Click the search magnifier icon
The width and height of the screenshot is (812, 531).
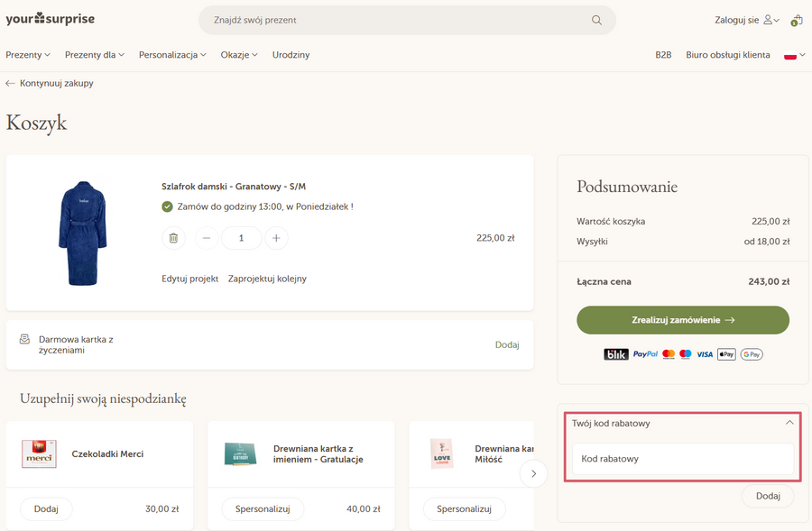596,20
